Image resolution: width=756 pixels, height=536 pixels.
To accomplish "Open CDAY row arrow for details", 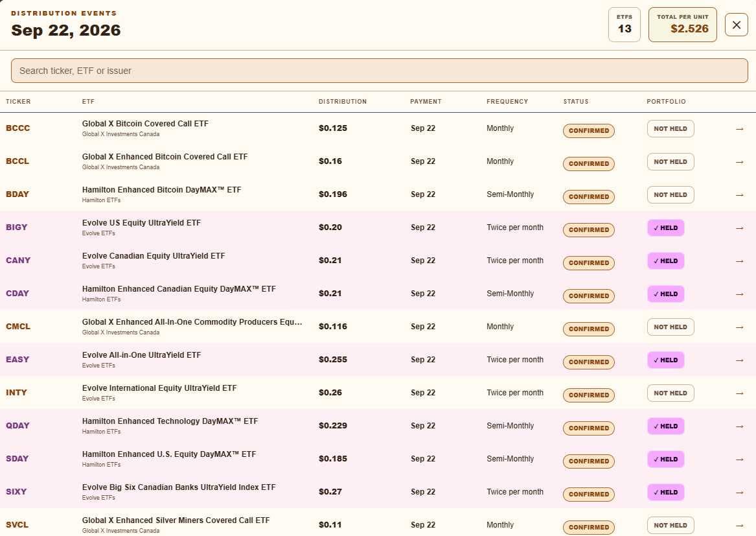I will pos(739,294).
